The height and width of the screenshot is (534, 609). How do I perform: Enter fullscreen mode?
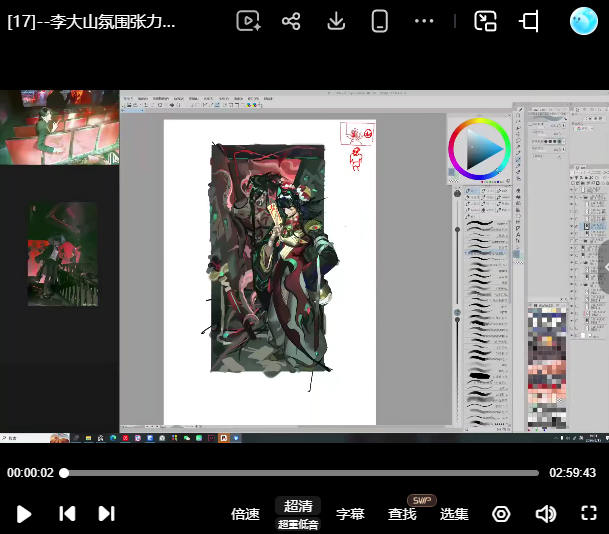click(x=589, y=513)
